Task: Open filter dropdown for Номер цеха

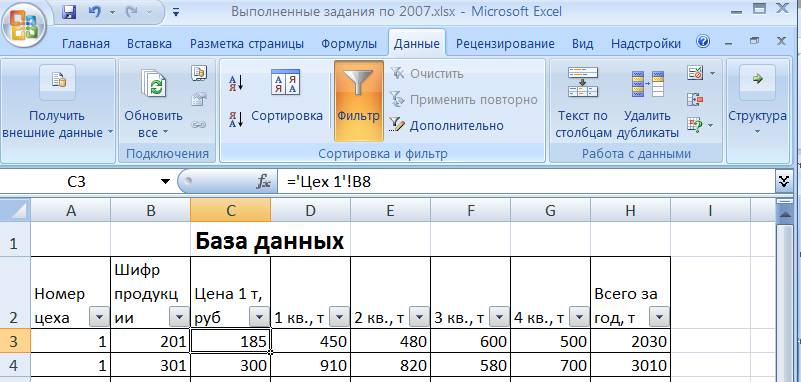Action: click(x=98, y=318)
